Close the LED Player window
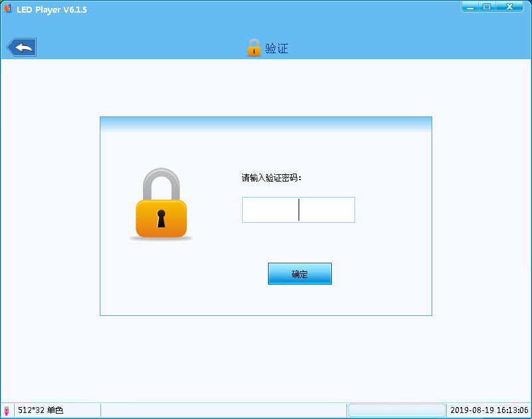Image resolution: width=532 pixels, height=419 pixels. tap(509, 7)
